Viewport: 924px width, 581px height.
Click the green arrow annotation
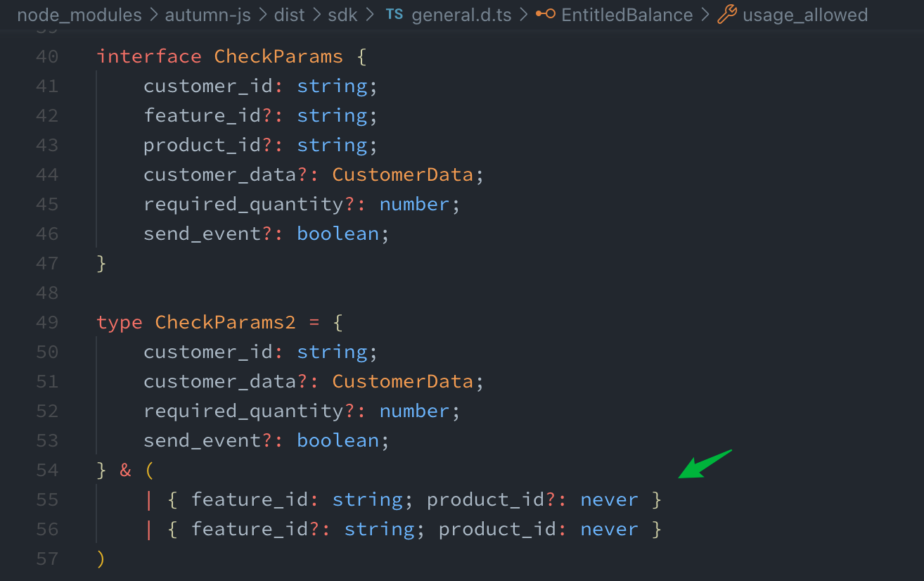(x=705, y=464)
